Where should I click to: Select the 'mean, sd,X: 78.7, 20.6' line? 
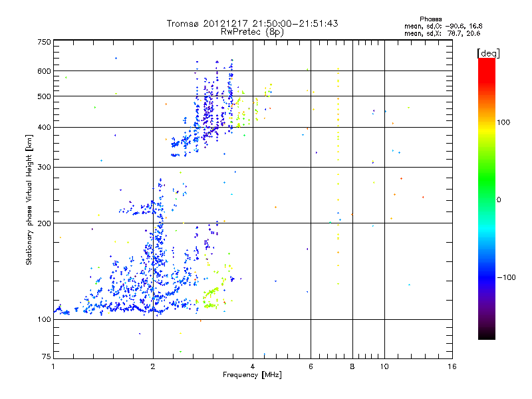point(442,33)
